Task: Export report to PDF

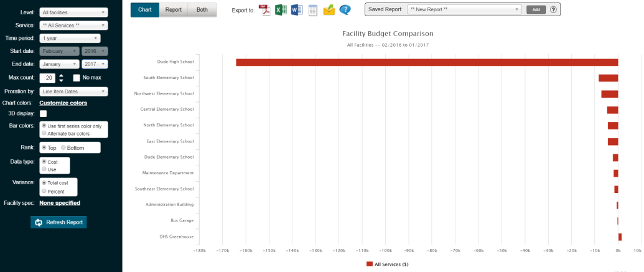Action: pyautogui.click(x=264, y=10)
